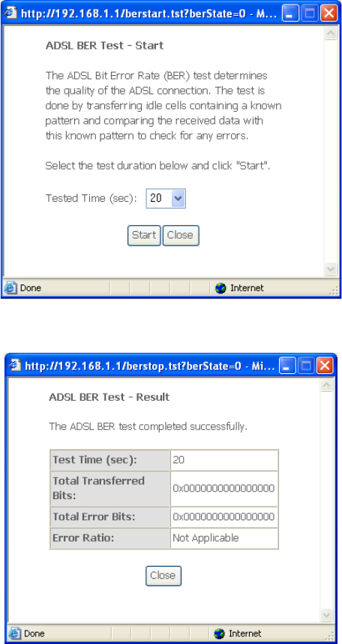Minimize the berstart.tst window

coord(289,14)
